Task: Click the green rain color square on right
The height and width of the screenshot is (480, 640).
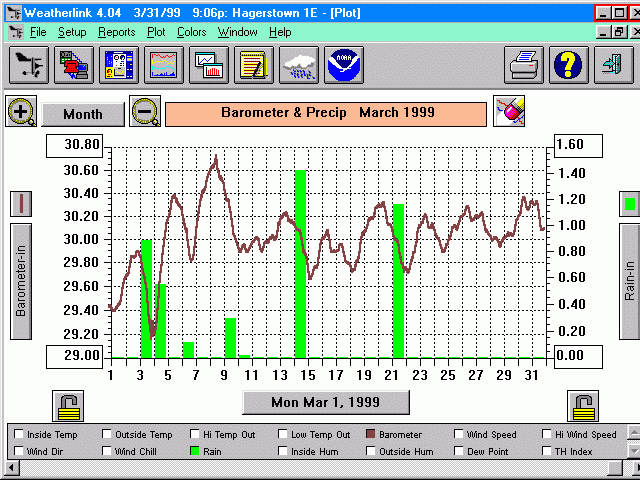Action: [x=629, y=204]
